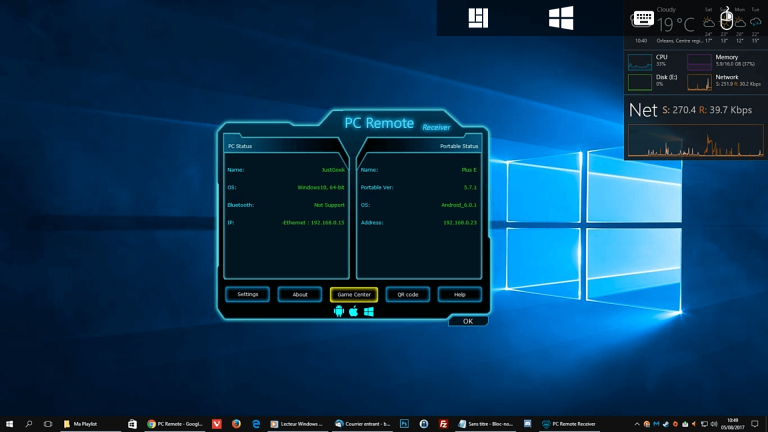This screenshot has width=768, height=432.
Task: Click the large Net traffic graph
Action: [696, 141]
